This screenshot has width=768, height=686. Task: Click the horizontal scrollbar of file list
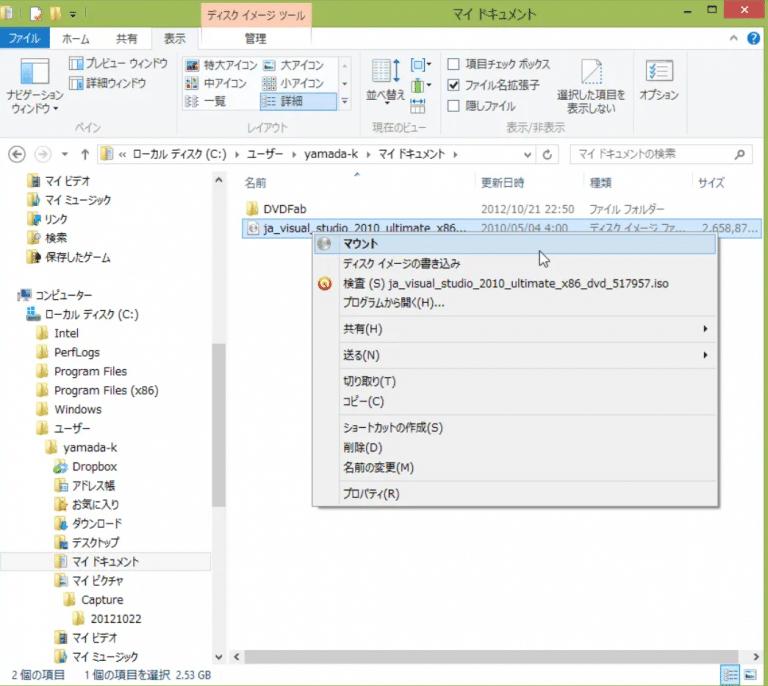tap(491, 657)
